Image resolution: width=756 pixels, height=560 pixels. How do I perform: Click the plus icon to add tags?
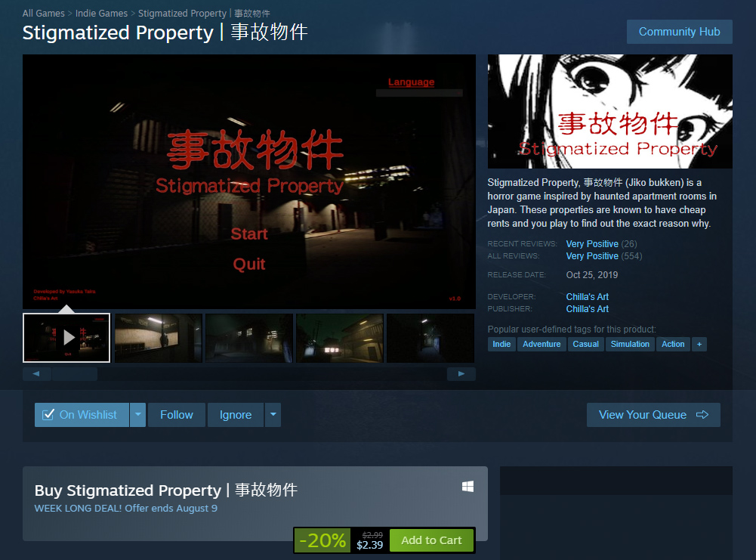[x=699, y=344]
